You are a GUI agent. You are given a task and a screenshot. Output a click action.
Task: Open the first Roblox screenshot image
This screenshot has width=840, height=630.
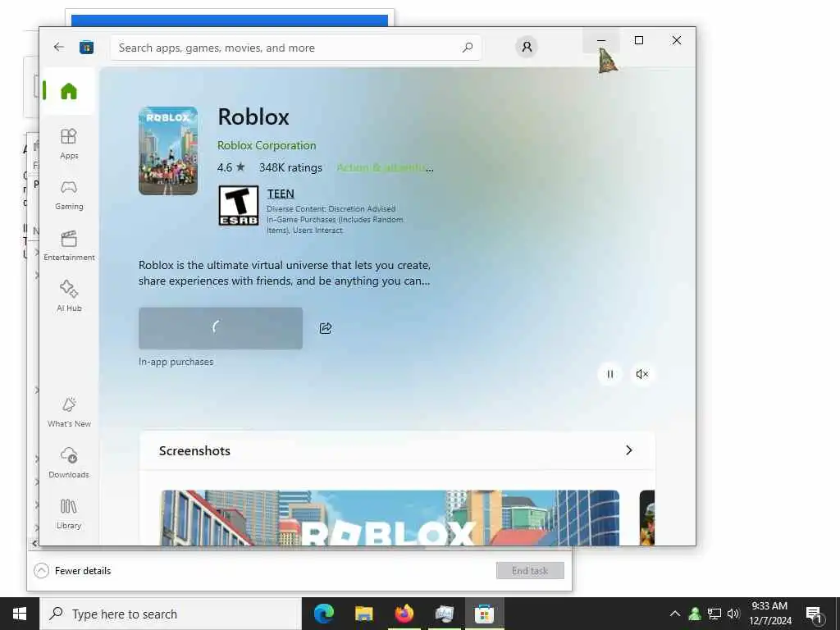click(390, 518)
